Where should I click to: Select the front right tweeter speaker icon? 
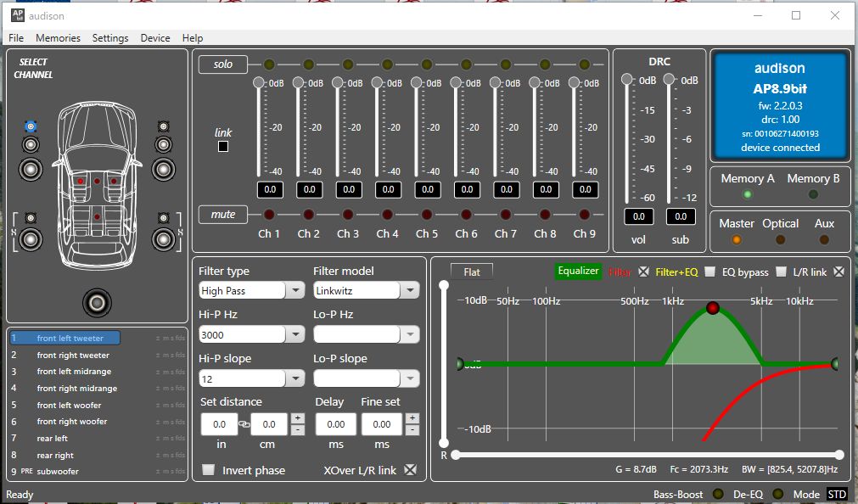click(163, 126)
